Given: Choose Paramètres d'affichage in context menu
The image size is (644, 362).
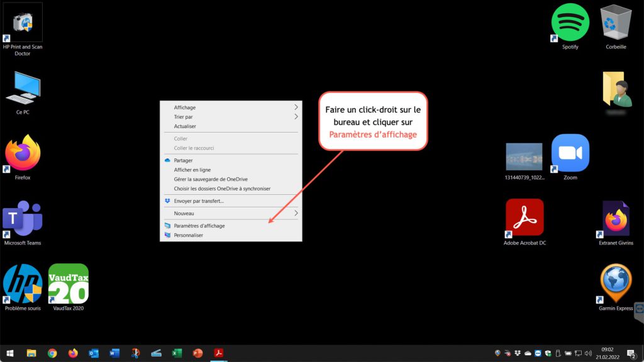Looking at the screenshot, I should [199, 226].
